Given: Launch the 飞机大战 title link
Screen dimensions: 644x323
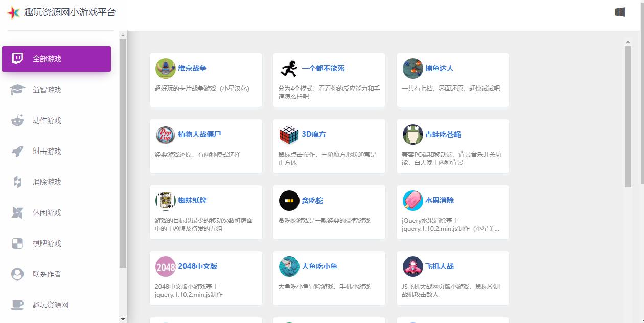Looking at the screenshot, I should click(440, 266).
